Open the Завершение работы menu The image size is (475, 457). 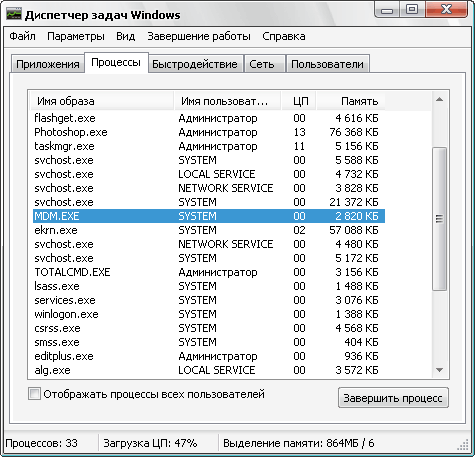pos(199,36)
